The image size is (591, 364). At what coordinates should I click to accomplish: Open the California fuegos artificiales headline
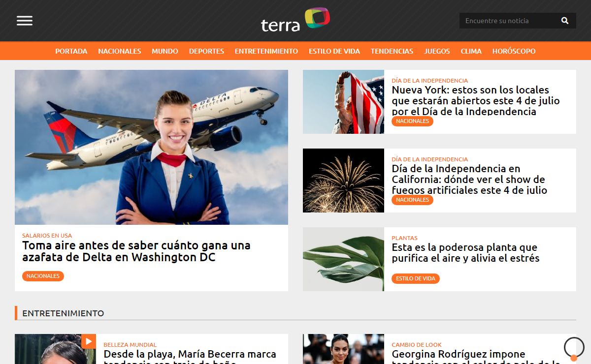click(469, 179)
